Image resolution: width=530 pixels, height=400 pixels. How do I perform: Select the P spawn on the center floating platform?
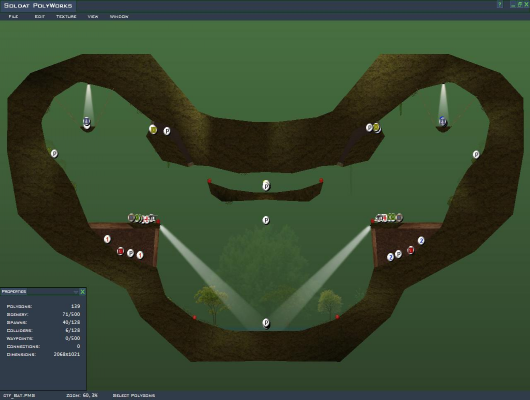tap(266, 186)
